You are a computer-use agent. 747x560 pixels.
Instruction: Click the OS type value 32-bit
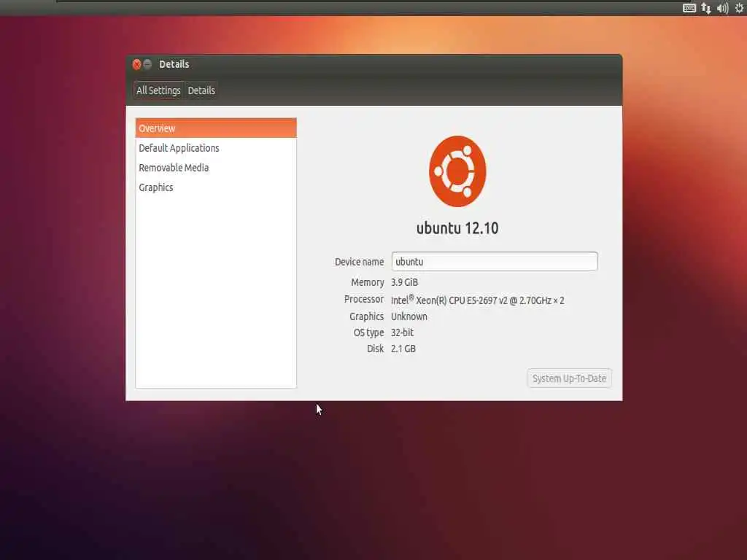click(x=402, y=332)
